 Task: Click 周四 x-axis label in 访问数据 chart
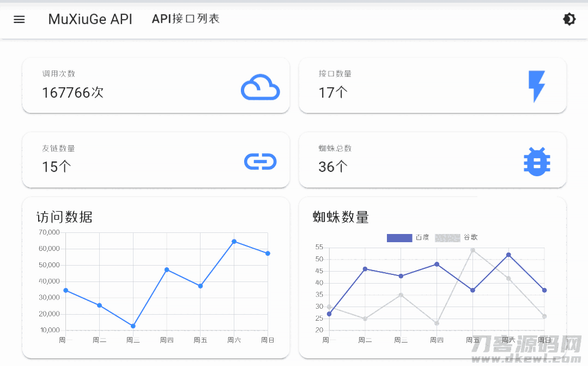167,340
